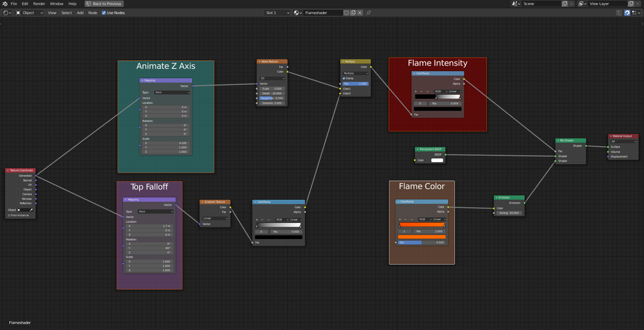Collapse the Noise Texture node

coord(260,62)
